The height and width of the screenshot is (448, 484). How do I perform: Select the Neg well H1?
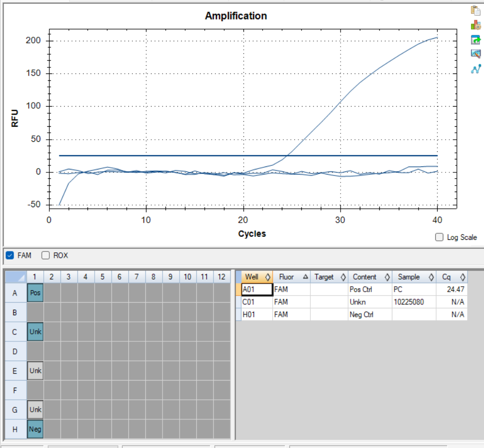tap(35, 429)
